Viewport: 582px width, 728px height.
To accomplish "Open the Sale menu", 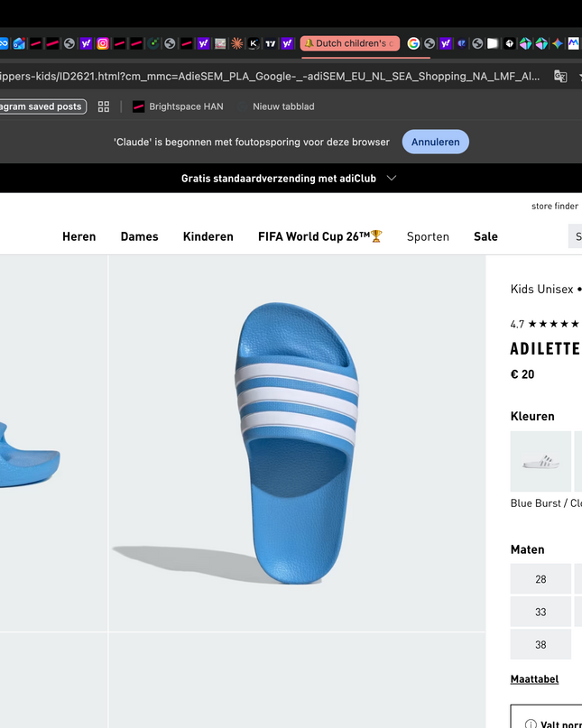I will 485,236.
